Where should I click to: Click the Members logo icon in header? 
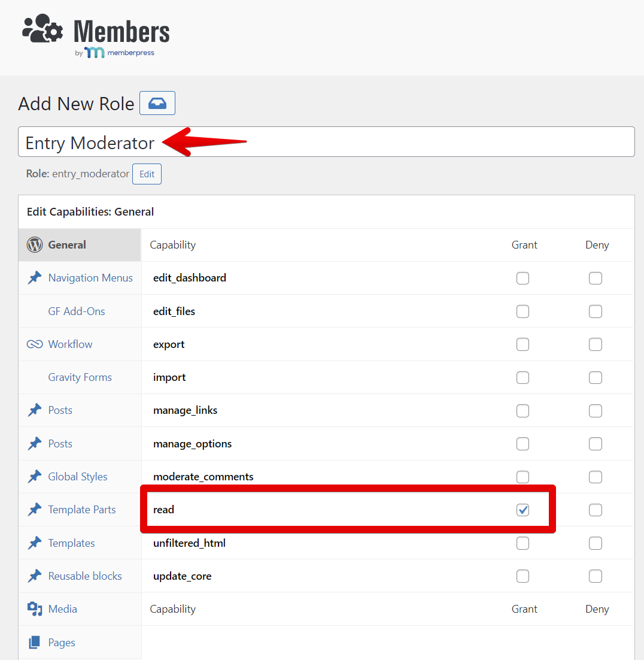[42, 29]
